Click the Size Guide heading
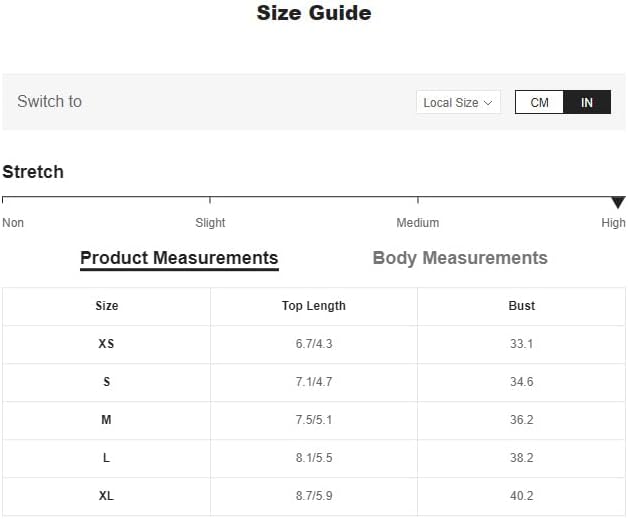The height and width of the screenshot is (519, 628). tap(313, 13)
